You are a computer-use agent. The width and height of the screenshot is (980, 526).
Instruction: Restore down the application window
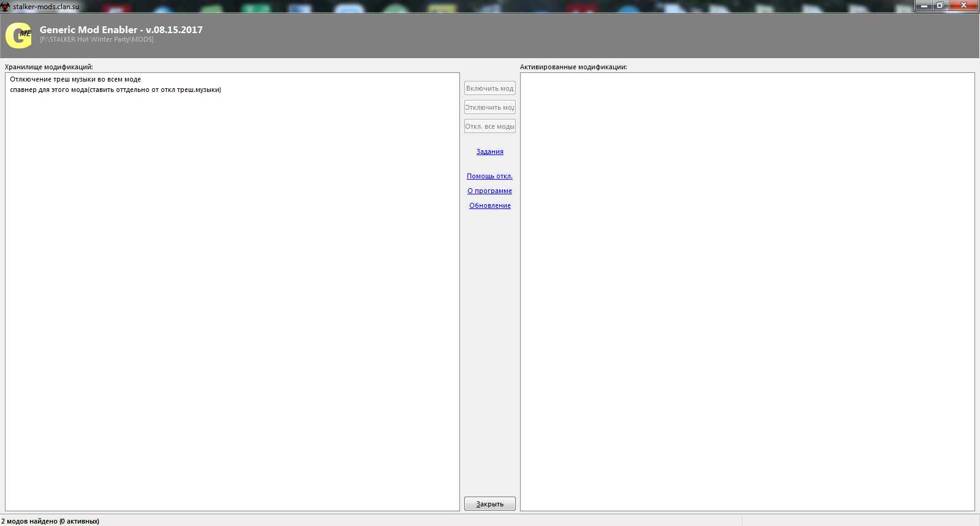tap(940, 6)
